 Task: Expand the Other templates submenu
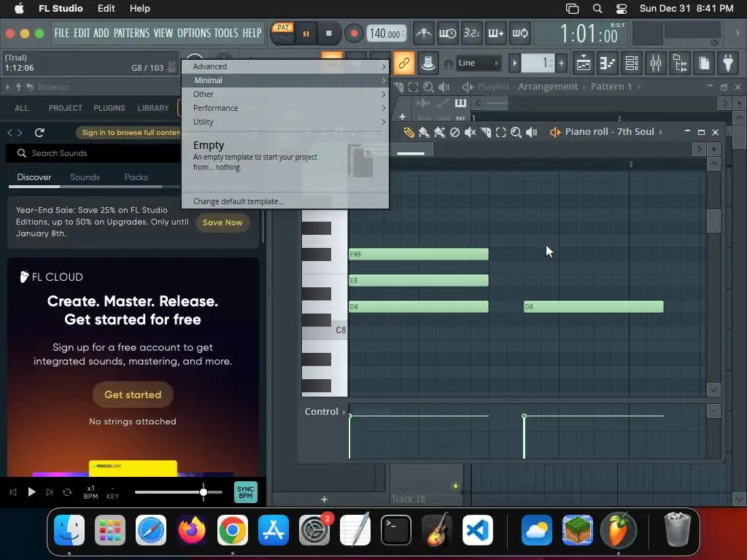(x=285, y=94)
